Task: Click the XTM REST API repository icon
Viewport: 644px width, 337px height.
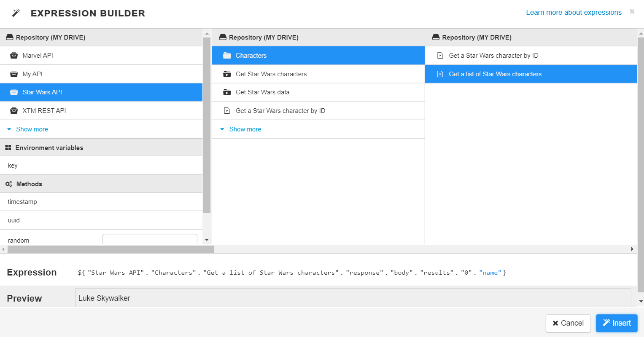Action: [x=14, y=111]
